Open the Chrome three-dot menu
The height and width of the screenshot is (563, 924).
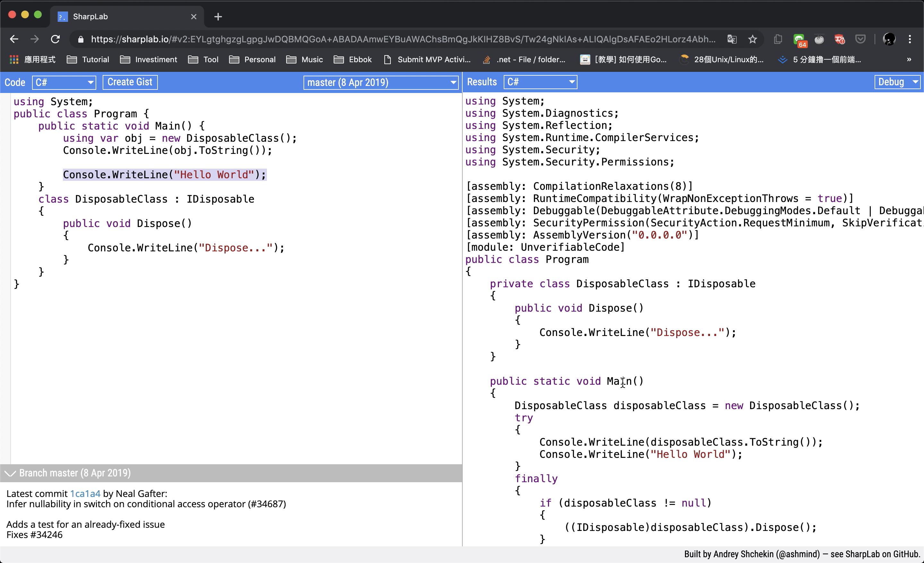click(910, 39)
